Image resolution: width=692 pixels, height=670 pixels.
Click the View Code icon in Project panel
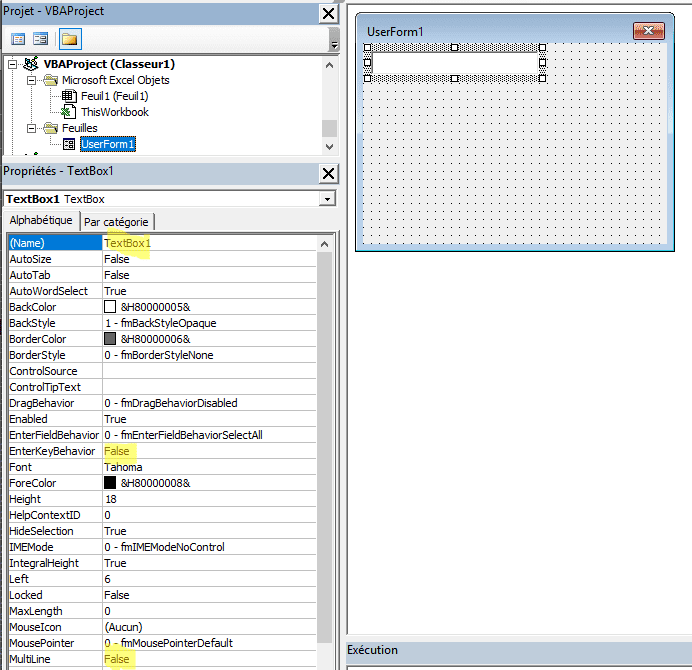[x=18, y=39]
